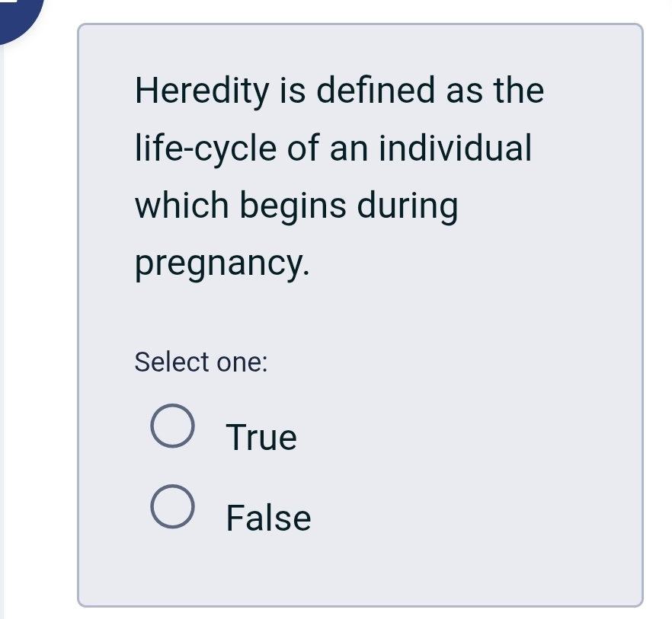Click the card border near the top edge
The width and height of the screenshot is (672, 619).
[x=358, y=25]
